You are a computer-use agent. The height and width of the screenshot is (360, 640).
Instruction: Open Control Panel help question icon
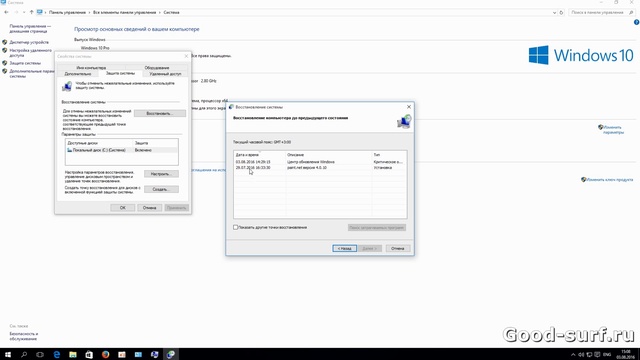(636, 22)
